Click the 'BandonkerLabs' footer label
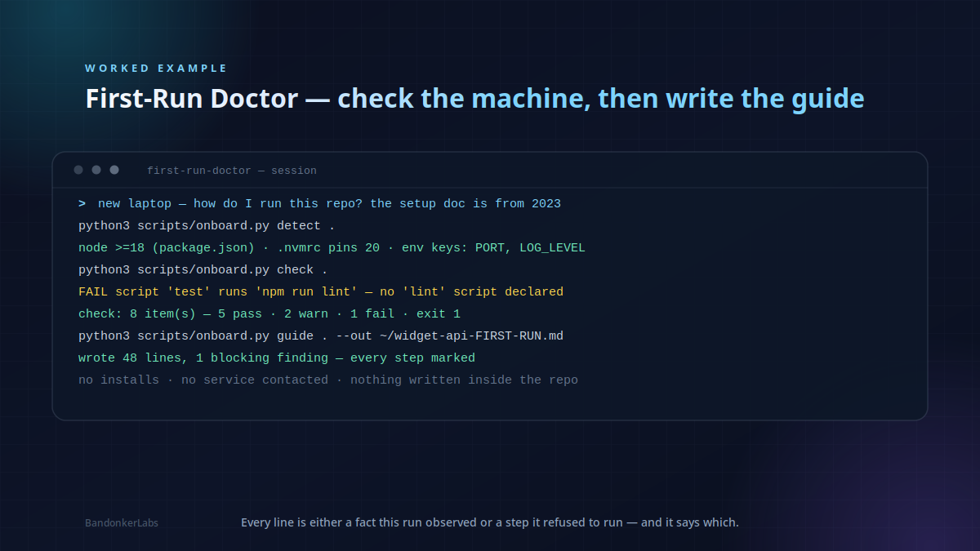The image size is (980, 551). (x=122, y=523)
